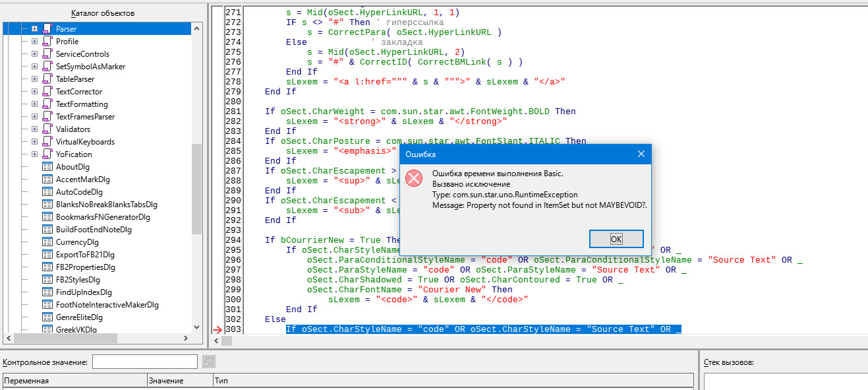Click the TextFramesParser module icon
The height and width of the screenshot is (390, 868).
tap(47, 117)
